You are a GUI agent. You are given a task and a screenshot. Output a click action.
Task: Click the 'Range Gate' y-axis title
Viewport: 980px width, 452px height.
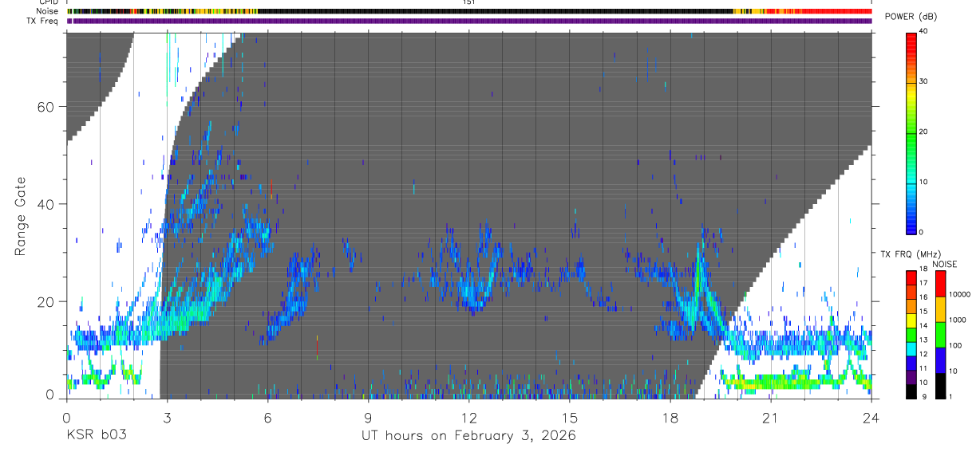pyautogui.click(x=22, y=216)
